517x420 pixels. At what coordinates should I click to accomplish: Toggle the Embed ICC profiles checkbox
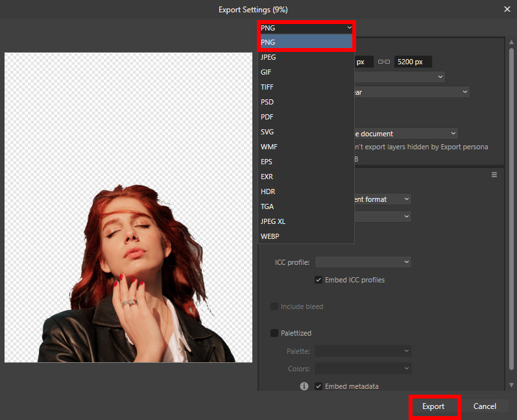319,280
